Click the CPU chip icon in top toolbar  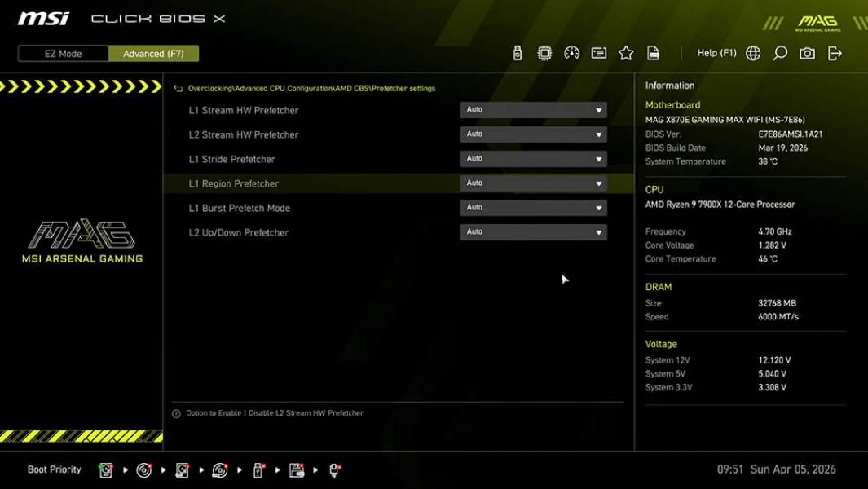[x=544, y=53]
